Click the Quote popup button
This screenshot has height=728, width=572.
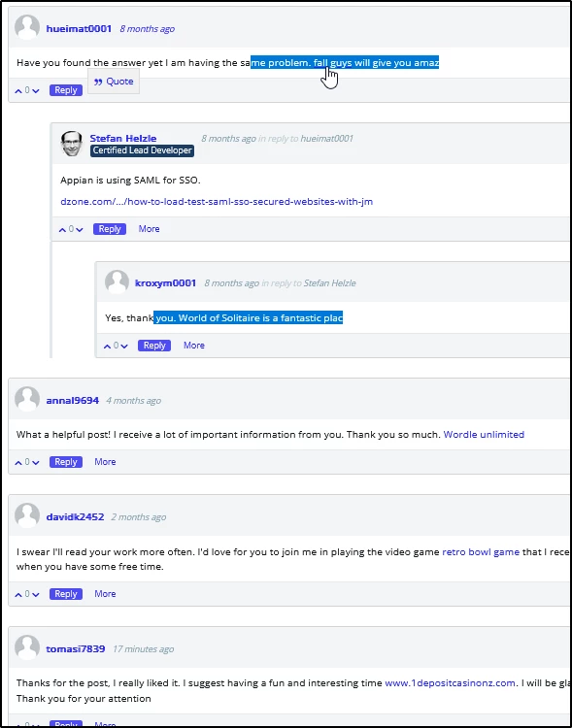coord(114,82)
